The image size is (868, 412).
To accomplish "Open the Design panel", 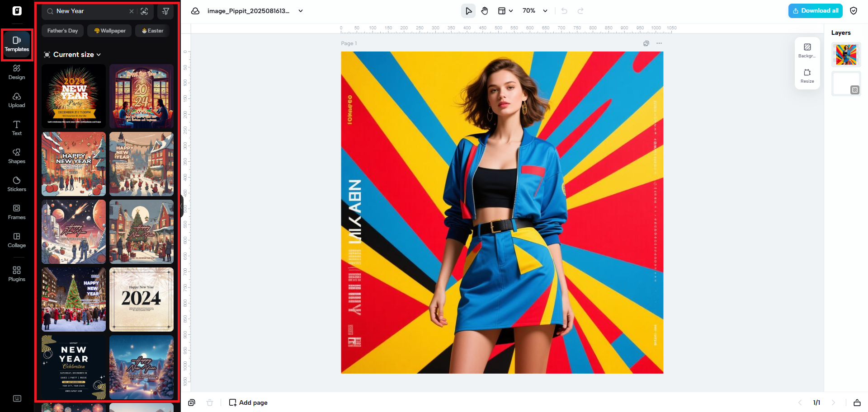I will click(16, 72).
